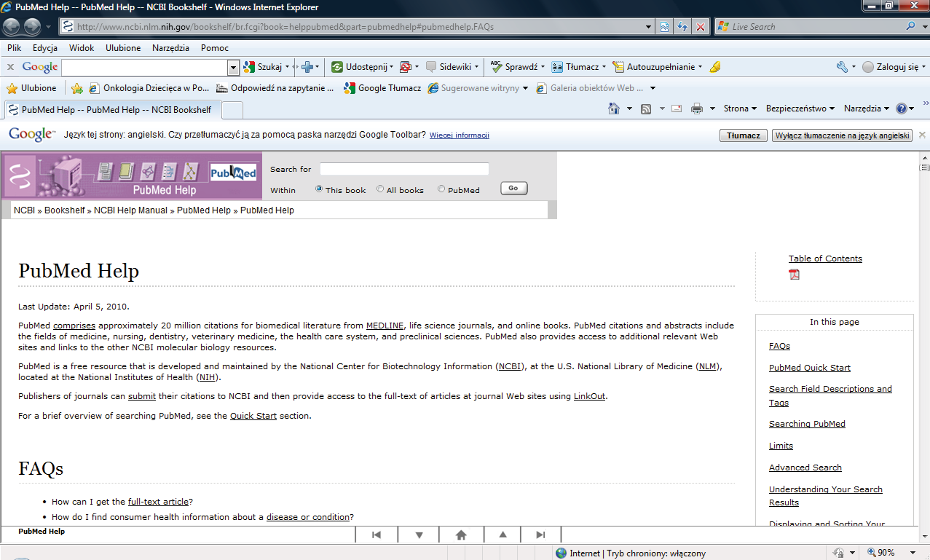Click the up arrow in bottom navigation bar
Viewport: 930px width, 560px height.
[503, 535]
